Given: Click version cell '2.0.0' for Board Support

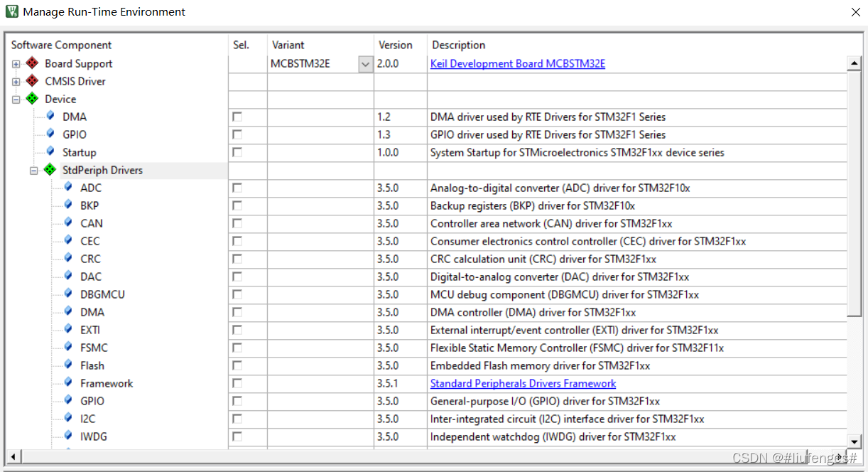Looking at the screenshot, I should (x=388, y=63).
